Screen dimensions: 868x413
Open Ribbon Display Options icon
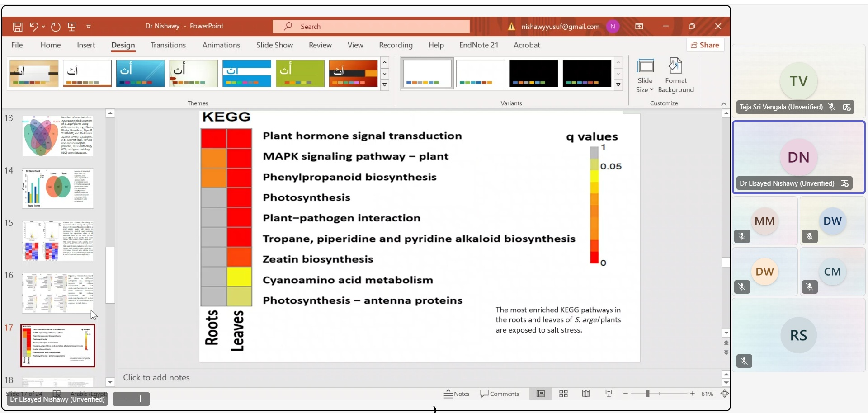coord(639,27)
